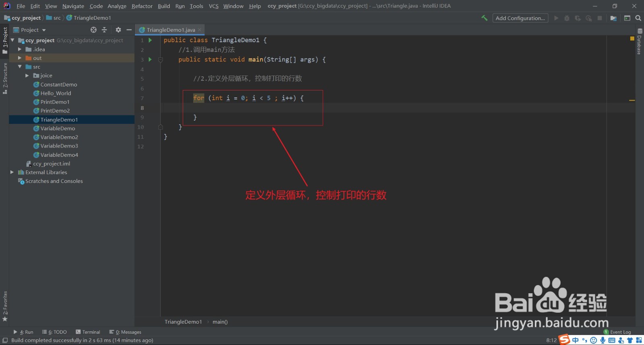Click the Search Everywhere magnifier icon
This screenshot has width=644, height=345.
coord(638,18)
